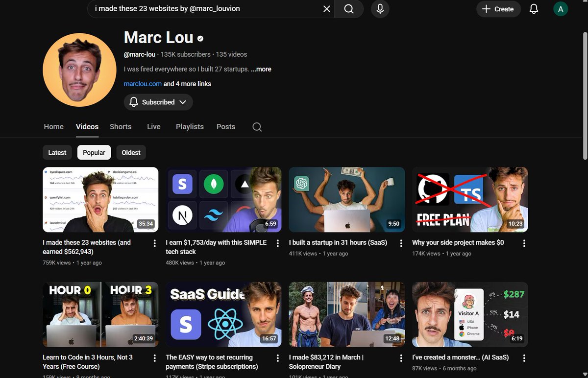This screenshot has width=588, height=378.
Task: Play the 'Learn to Code in 3 Hours' thumbnail
Action: 100,314
